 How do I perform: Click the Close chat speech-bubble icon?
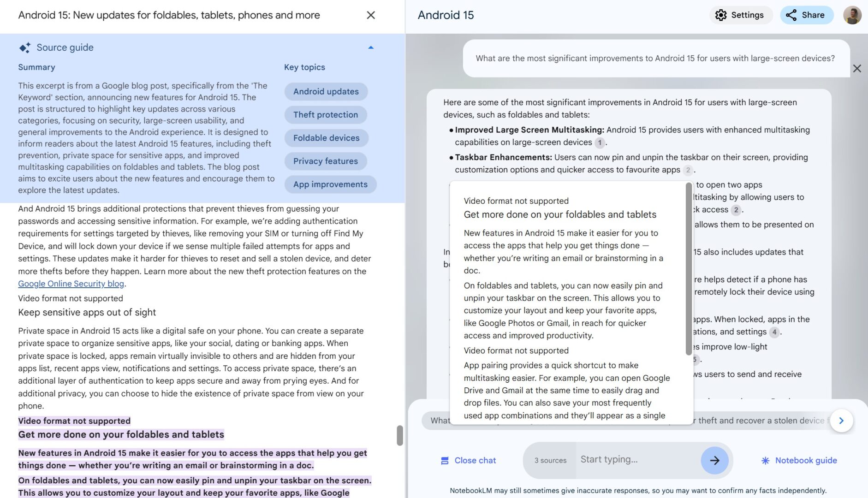(x=444, y=460)
